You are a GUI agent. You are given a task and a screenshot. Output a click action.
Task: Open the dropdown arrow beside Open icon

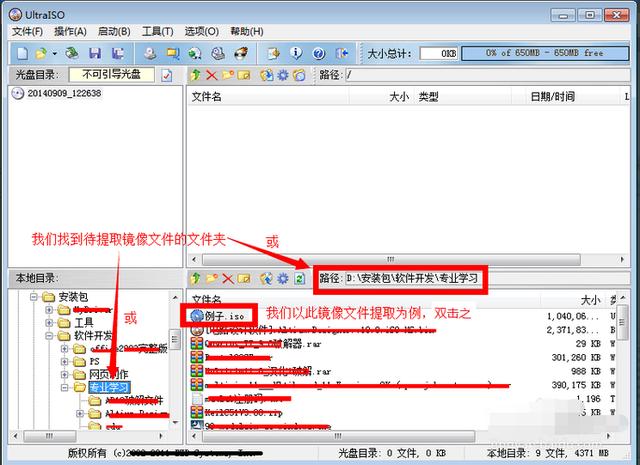pyautogui.click(x=54, y=53)
